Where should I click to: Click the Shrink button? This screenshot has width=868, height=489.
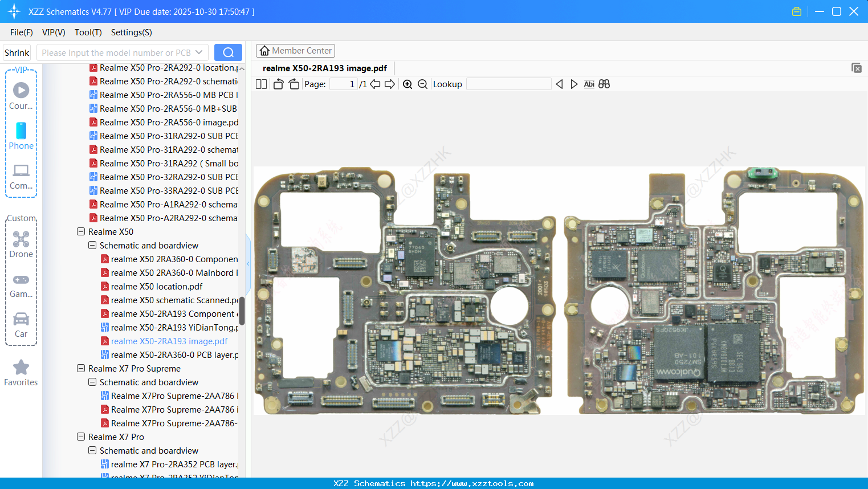[17, 52]
